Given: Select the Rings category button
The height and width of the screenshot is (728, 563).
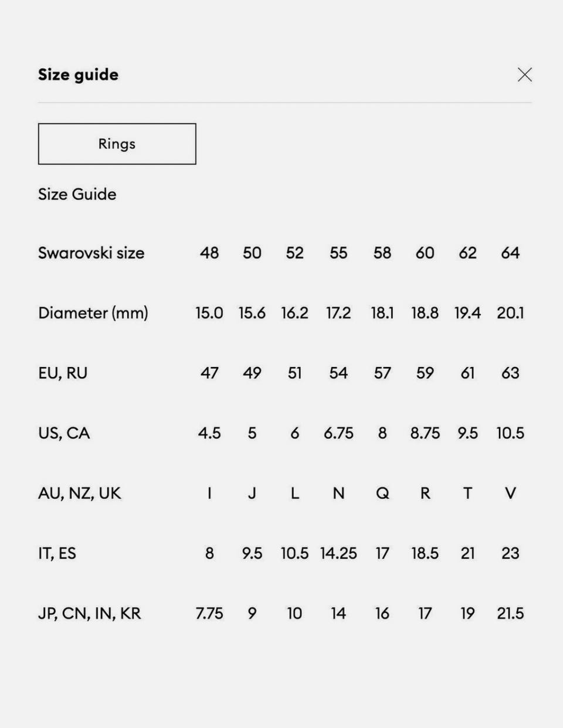Looking at the screenshot, I should [x=117, y=144].
